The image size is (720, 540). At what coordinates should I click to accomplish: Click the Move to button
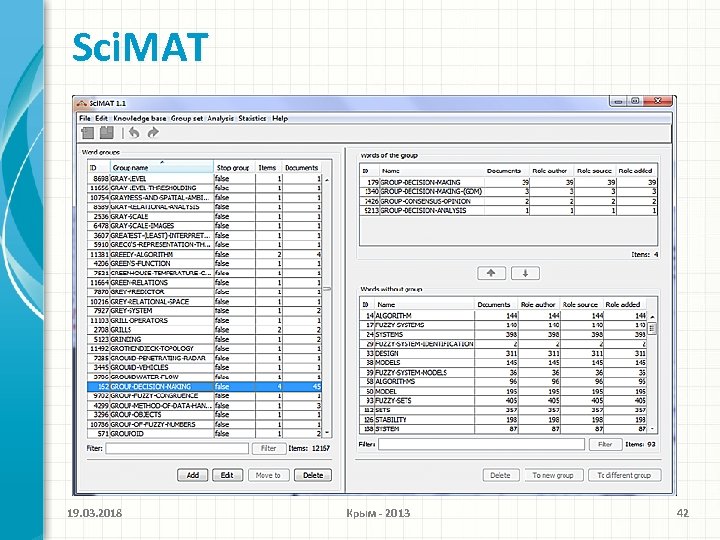[x=268, y=475]
